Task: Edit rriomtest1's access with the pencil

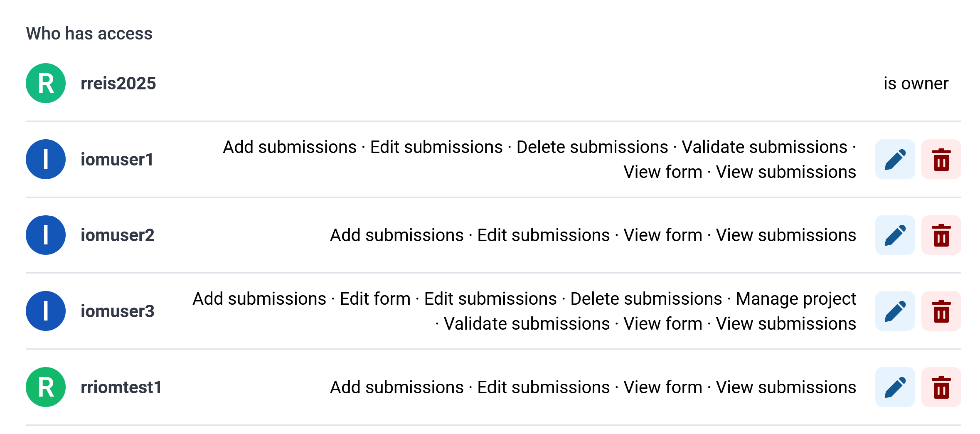Action: pyautogui.click(x=895, y=387)
